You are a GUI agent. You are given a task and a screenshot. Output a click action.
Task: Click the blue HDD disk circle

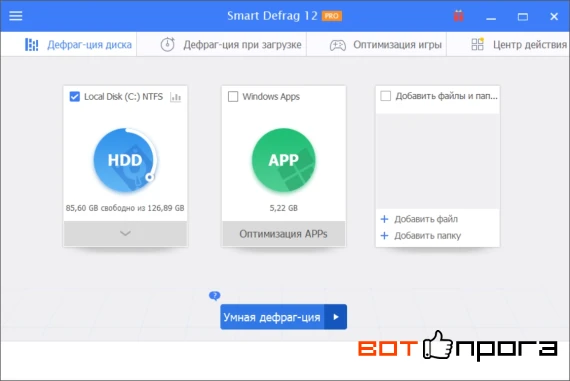tap(125, 160)
